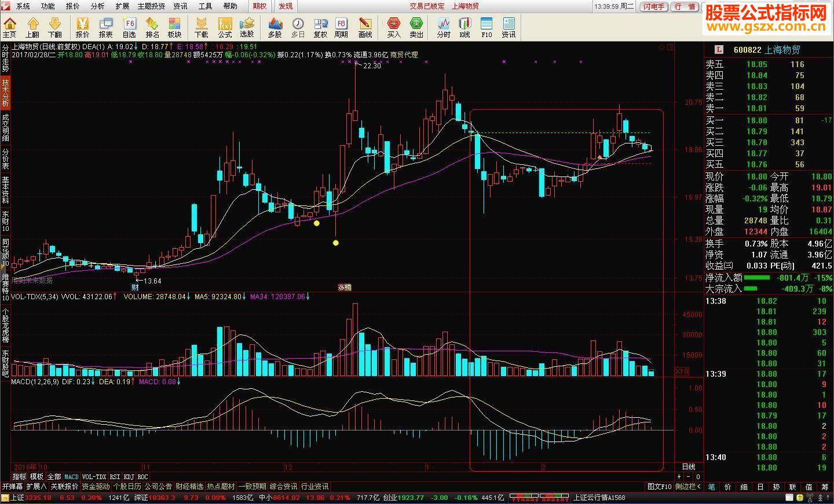Screen dimensions: 834x504
Task: Open the 报表 reports toolbar icon
Action: click(106, 27)
